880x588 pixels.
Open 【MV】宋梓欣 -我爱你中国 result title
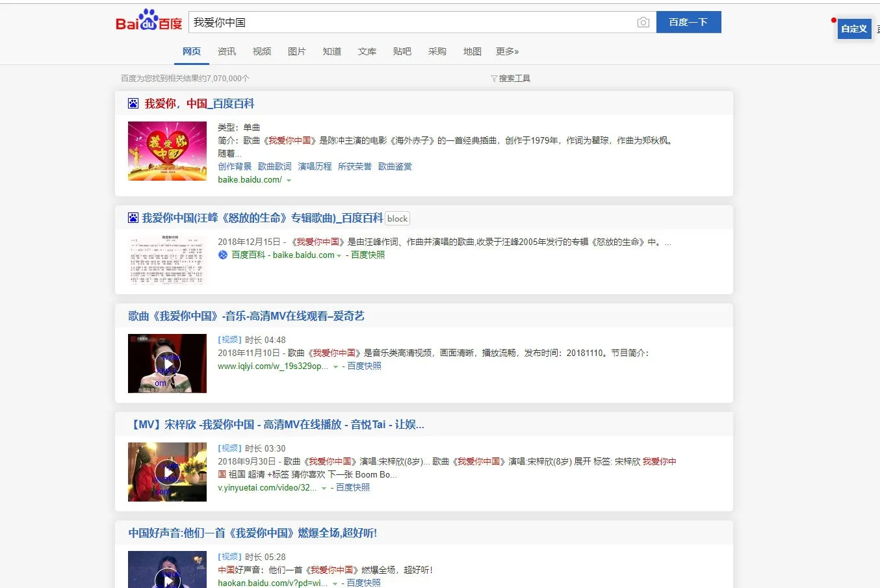pyautogui.click(x=276, y=424)
